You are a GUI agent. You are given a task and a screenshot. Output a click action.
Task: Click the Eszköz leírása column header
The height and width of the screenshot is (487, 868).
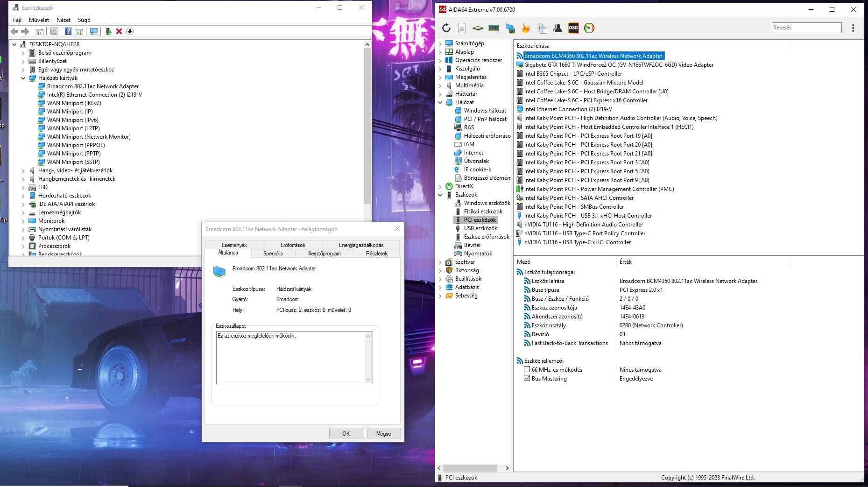tap(651, 46)
